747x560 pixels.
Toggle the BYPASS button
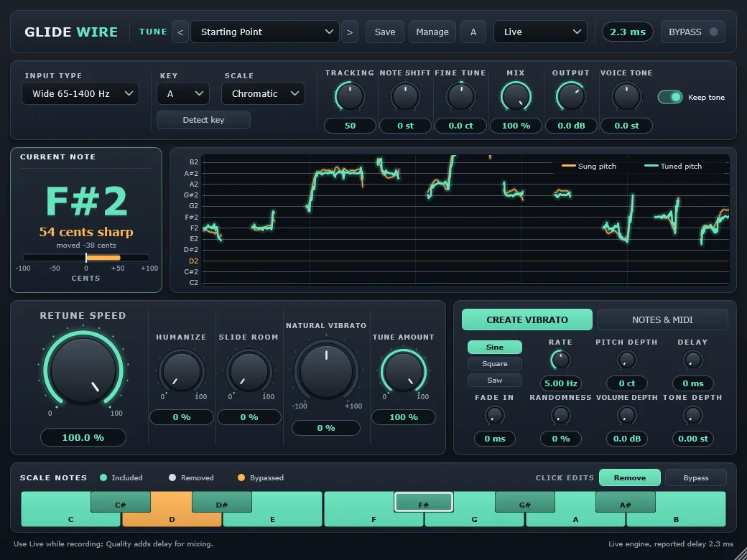click(692, 32)
